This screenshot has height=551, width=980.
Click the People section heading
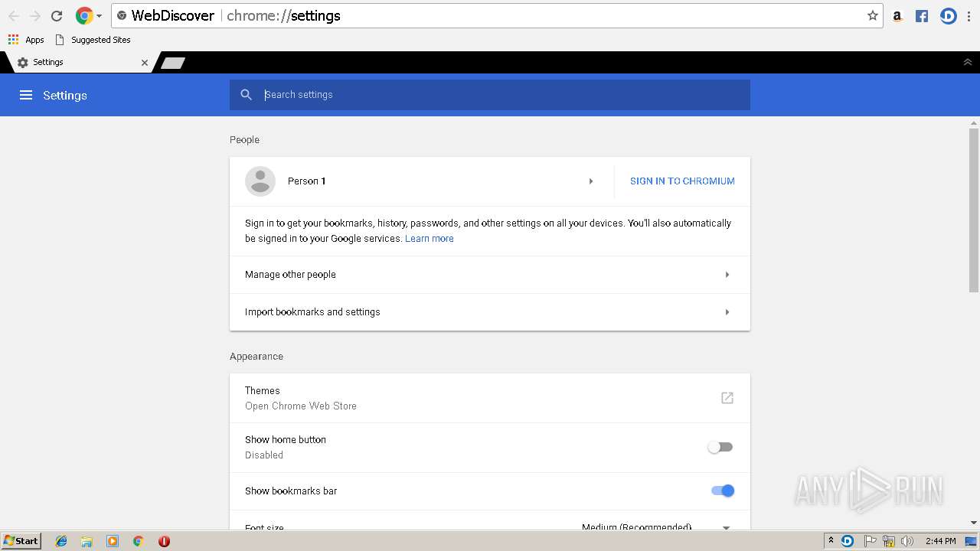point(244,140)
